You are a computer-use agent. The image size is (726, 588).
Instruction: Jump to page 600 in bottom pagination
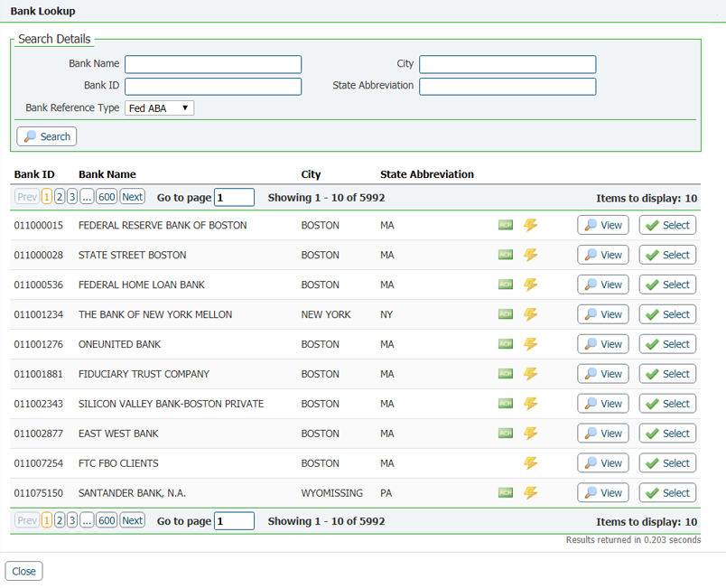click(x=107, y=520)
